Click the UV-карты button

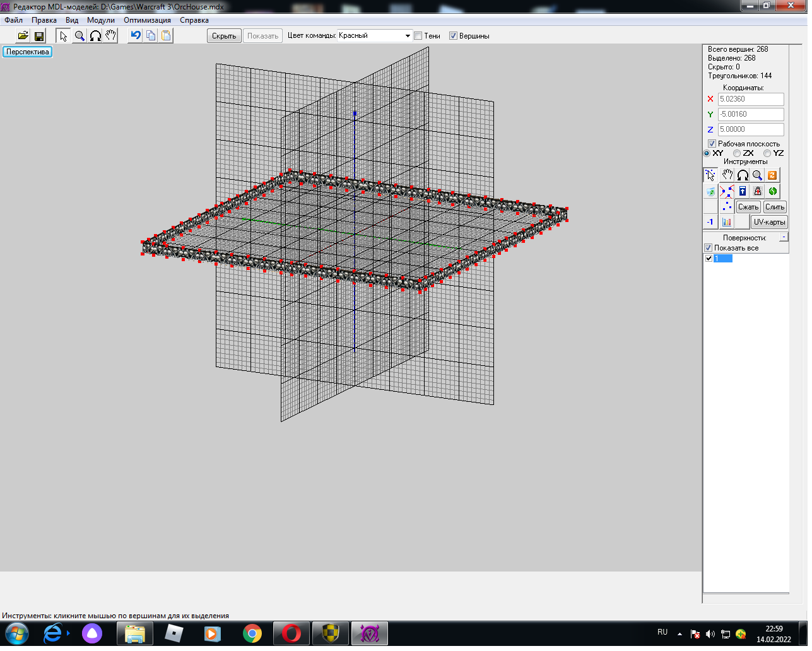[x=769, y=222]
